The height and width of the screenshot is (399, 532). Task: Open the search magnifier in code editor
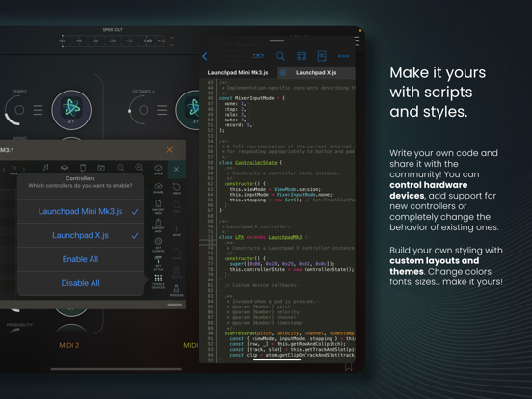point(280,56)
